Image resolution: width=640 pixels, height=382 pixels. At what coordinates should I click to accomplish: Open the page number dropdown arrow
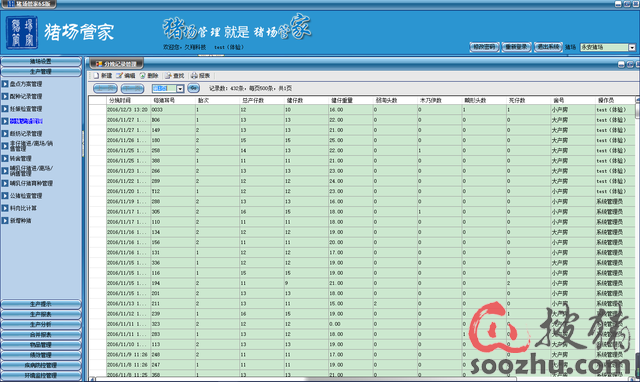point(180,89)
